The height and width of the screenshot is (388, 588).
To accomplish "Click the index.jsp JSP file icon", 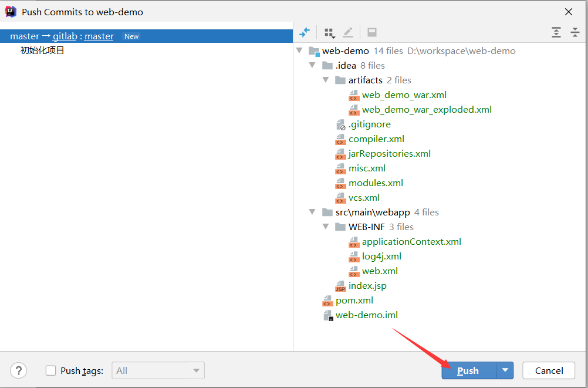I will (340, 286).
